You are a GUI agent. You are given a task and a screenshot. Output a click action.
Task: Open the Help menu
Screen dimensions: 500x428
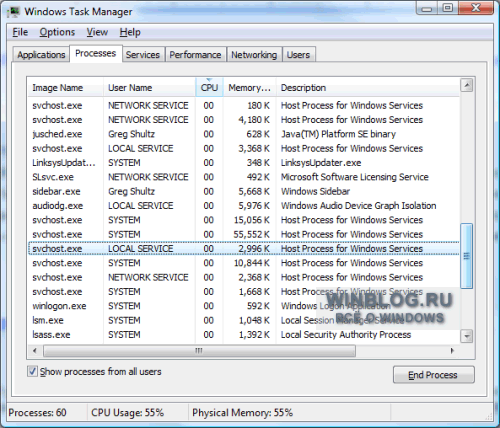[130, 32]
